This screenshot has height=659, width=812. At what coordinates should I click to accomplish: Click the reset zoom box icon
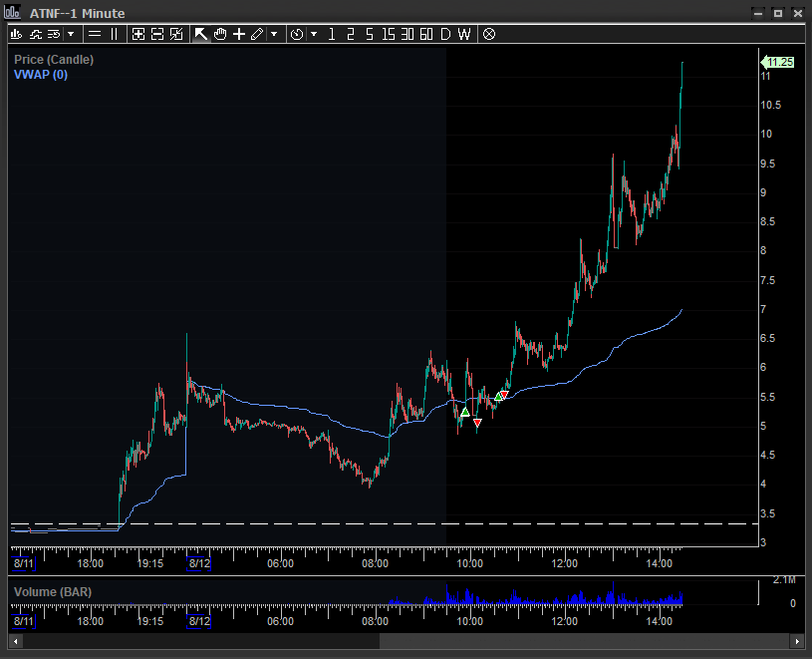click(176, 34)
